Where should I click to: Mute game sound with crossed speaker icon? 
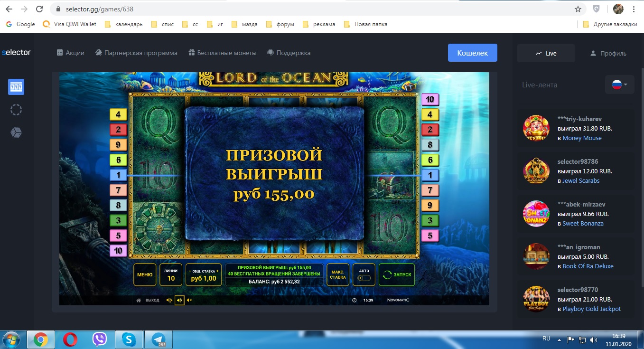point(189,300)
